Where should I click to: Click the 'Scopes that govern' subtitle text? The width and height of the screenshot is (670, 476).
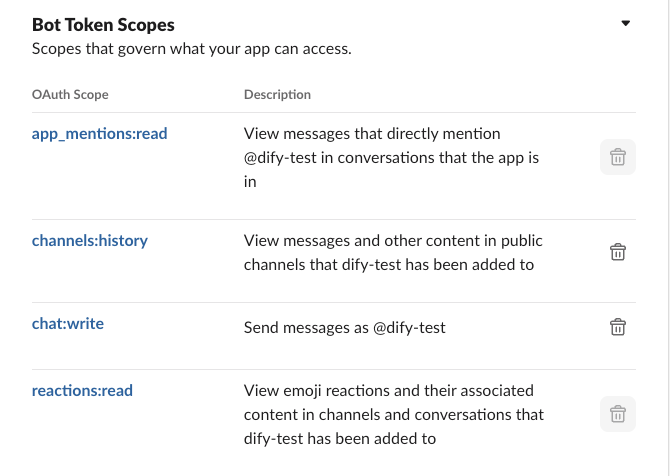tap(191, 48)
